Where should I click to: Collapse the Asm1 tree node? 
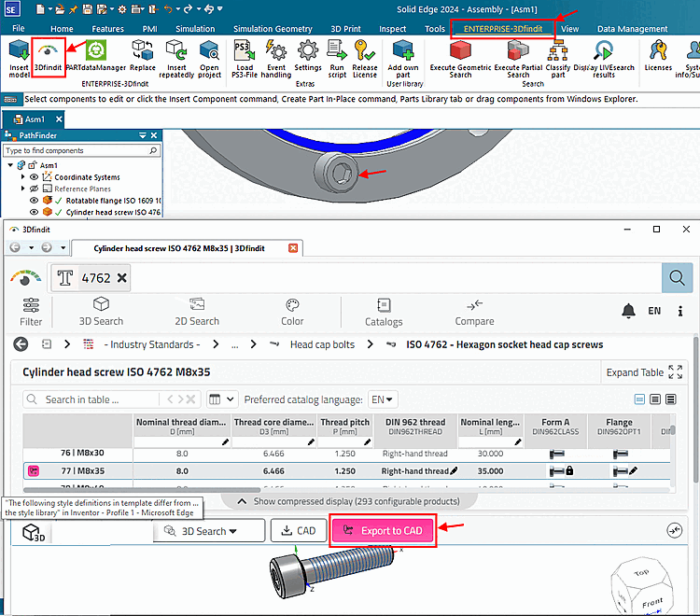coord(10,165)
